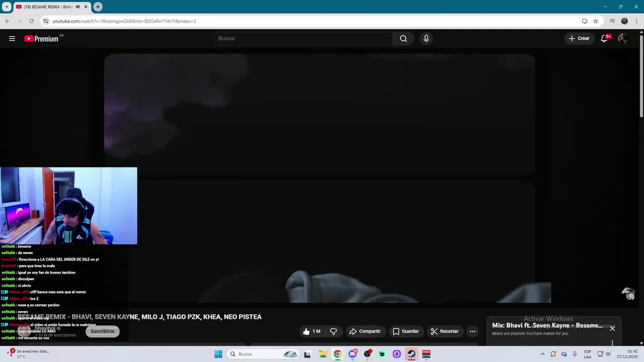Open the Mix: Bhavi ft. Seven Kayne playlist title

[547, 326]
